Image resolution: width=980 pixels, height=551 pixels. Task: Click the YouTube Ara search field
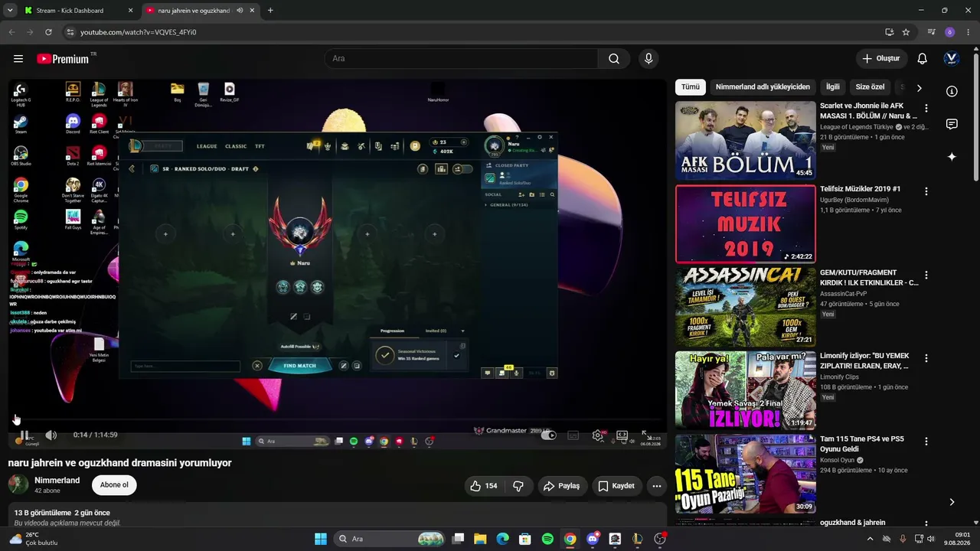[x=461, y=59]
